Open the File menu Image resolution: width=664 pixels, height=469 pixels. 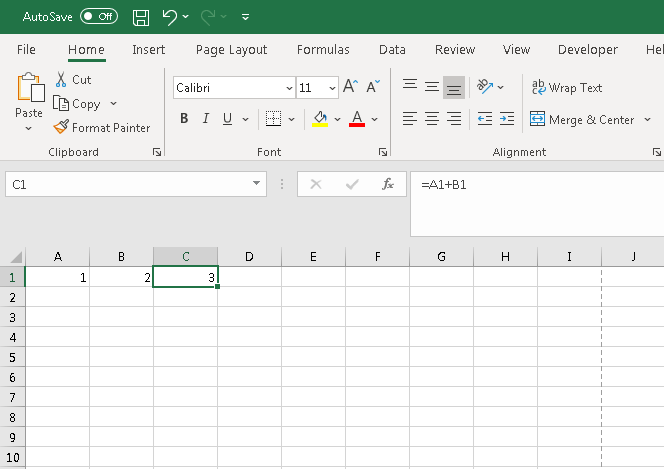[26, 50]
